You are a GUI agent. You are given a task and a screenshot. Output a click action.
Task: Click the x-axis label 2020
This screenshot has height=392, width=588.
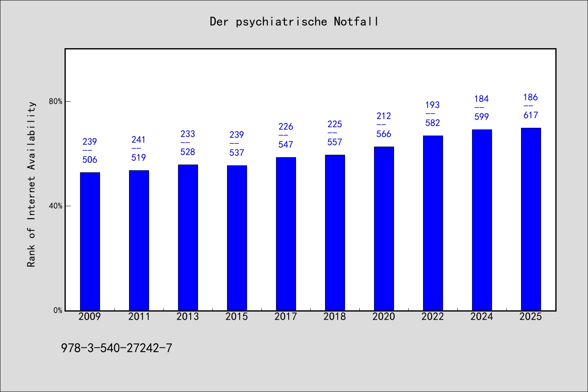[x=384, y=316]
